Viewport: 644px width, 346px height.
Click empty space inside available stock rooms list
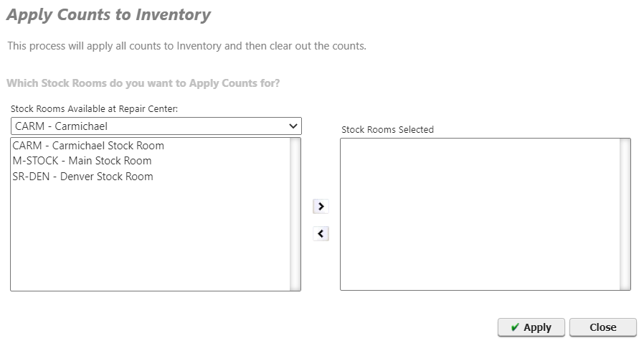coord(151,237)
